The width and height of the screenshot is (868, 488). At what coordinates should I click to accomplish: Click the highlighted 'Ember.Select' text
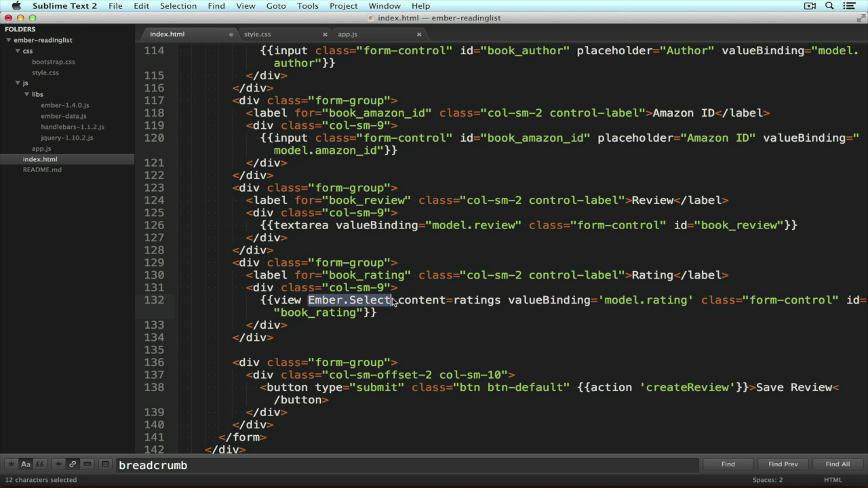tap(350, 300)
